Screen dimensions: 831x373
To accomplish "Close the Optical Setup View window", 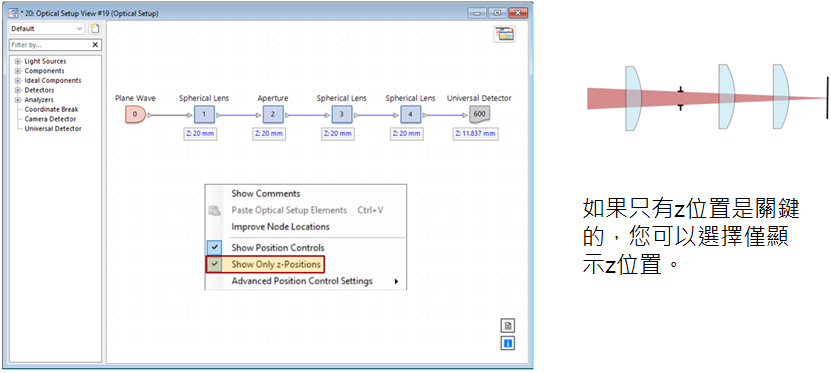I will tap(518, 13).
